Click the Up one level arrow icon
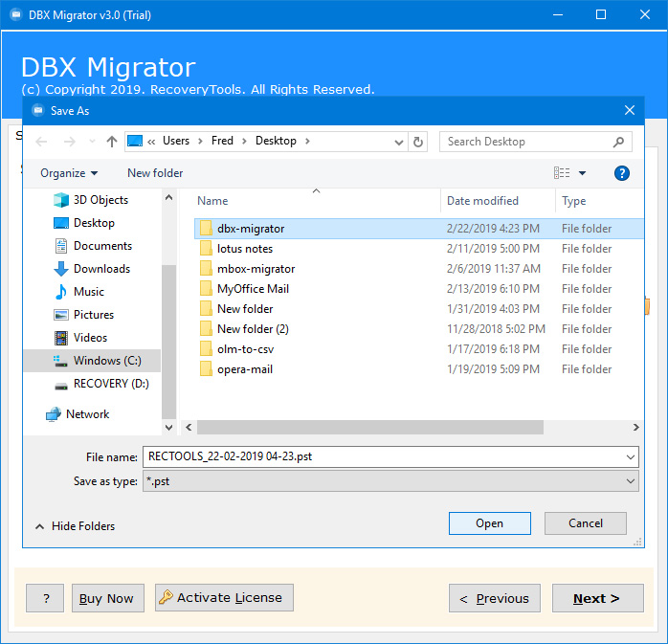The height and width of the screenshot is (644, 668). tap(112, 142)
